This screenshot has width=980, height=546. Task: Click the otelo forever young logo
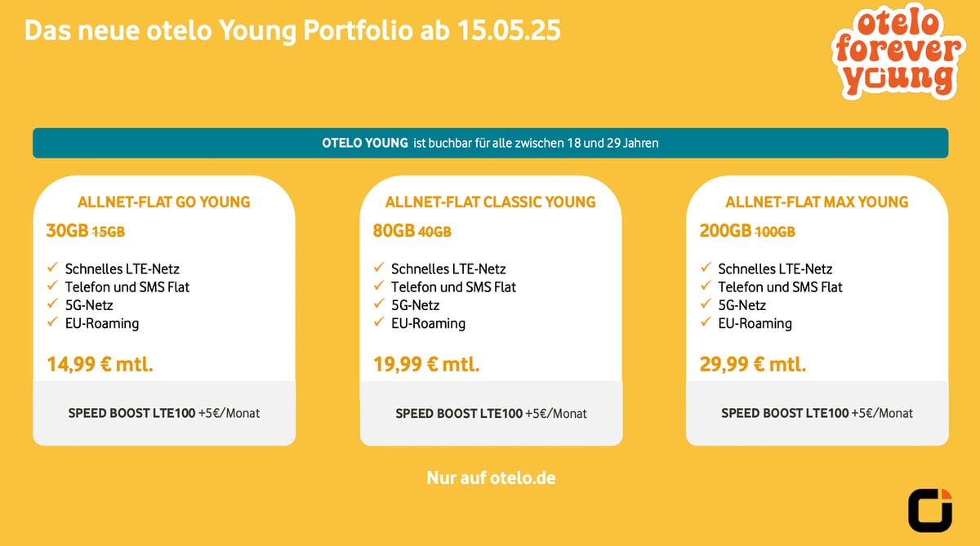click(x=898, y=53)
